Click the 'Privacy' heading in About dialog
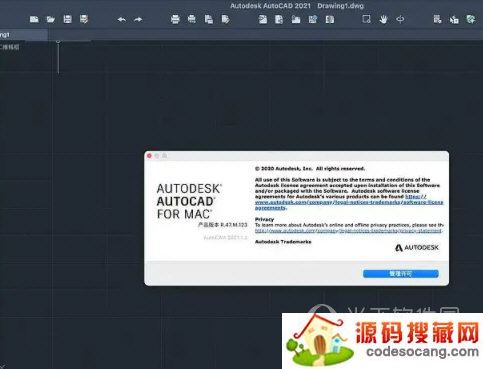 (x=264, y=219)
